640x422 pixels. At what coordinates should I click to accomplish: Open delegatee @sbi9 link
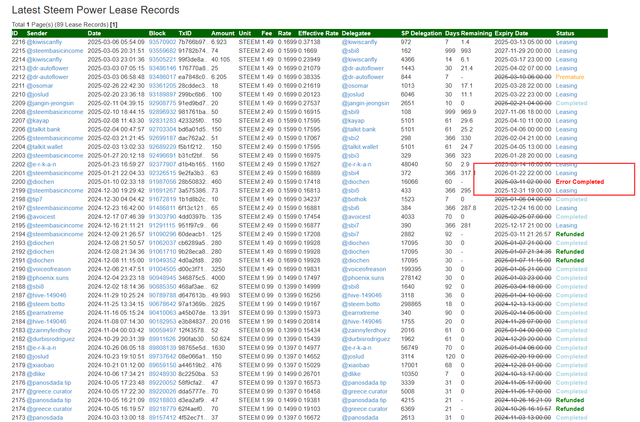350,112
